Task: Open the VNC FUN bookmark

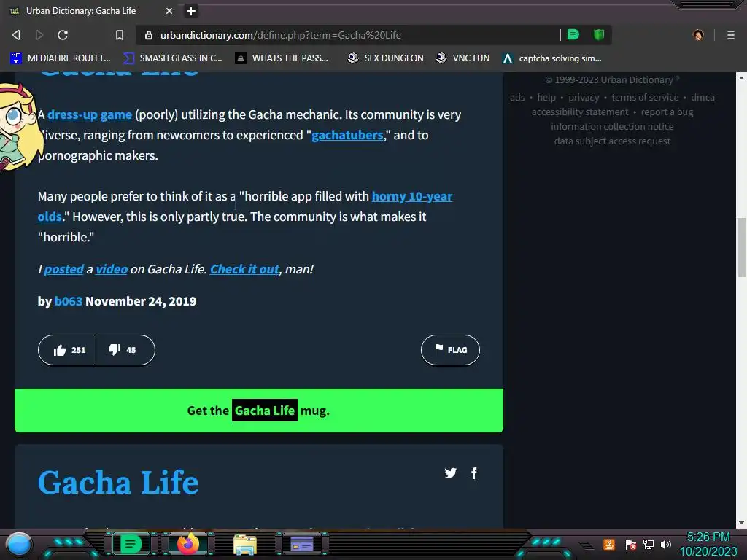Action: [x=462, y=58]
